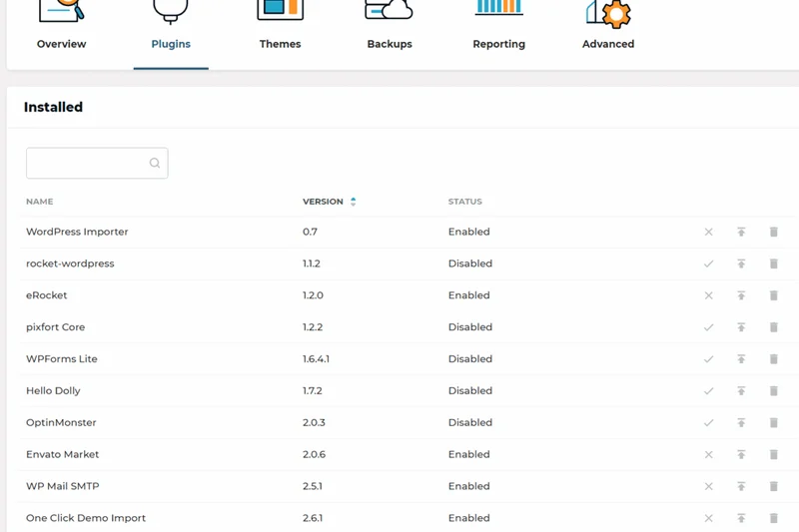Update OptinMonster plugin icon
Viewport: 799px width, 532px height.
[x=741, y=423]
